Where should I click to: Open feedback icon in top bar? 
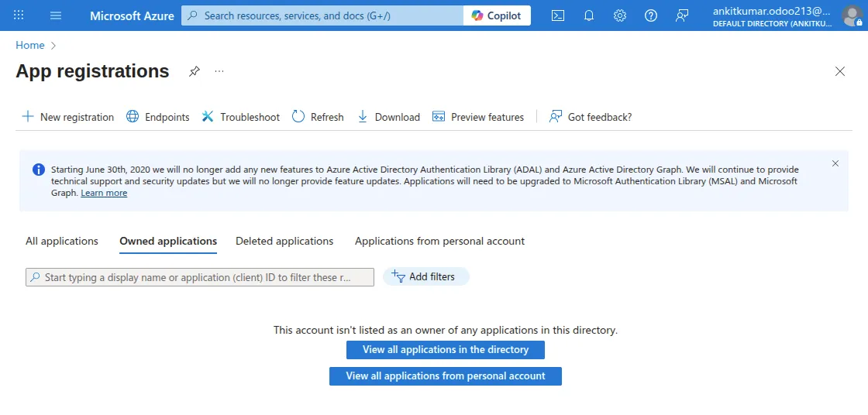click(682, 15)
